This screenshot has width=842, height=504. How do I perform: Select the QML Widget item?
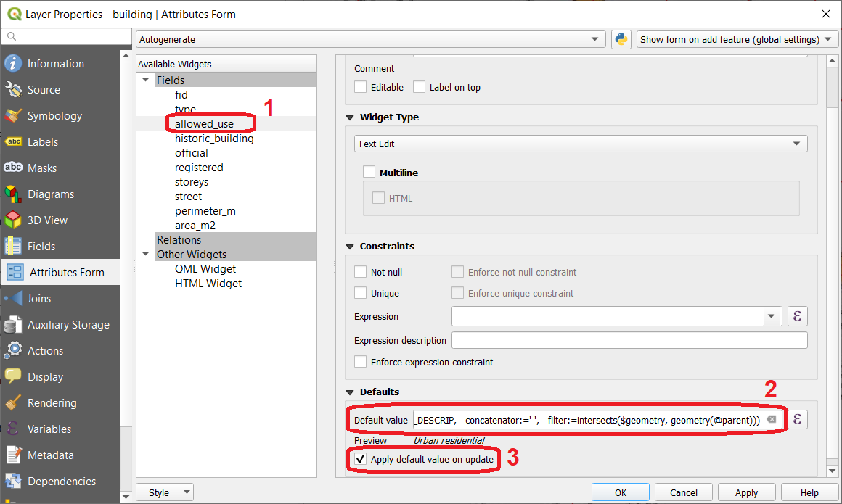[x=205, y=268]
